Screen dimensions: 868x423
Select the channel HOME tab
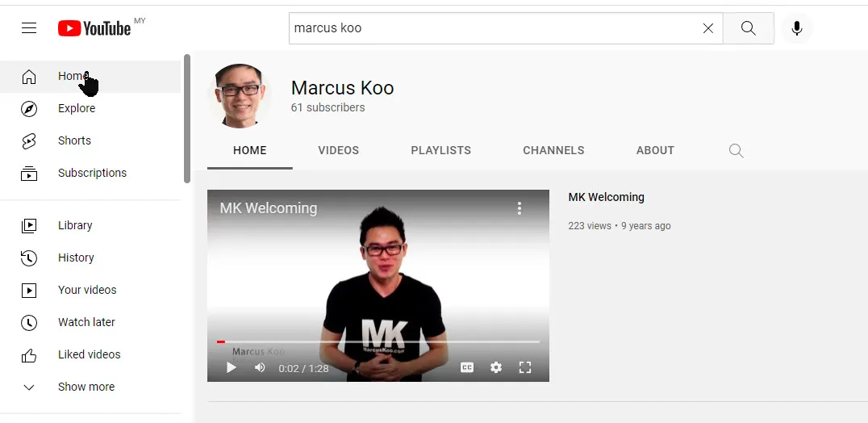(249, 151)
